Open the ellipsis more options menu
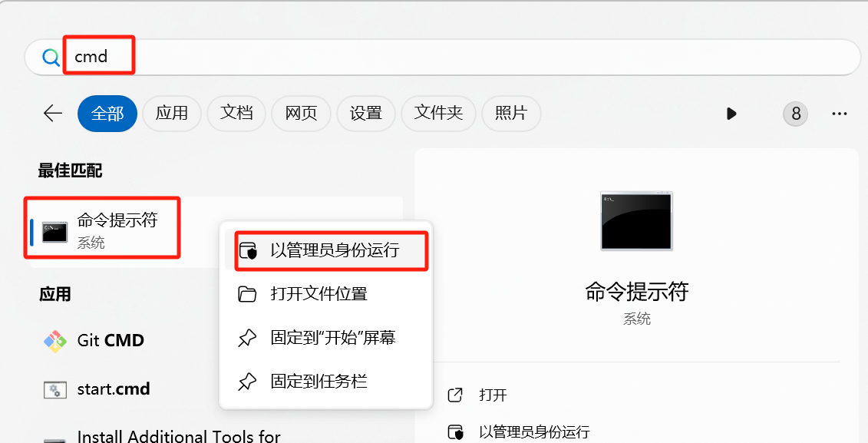The width and height of the screenshot is (868, 443). point(839,113)
